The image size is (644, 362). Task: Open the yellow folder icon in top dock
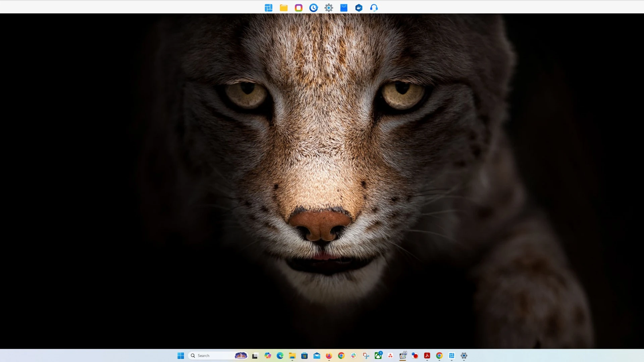[x=283, y=8]
